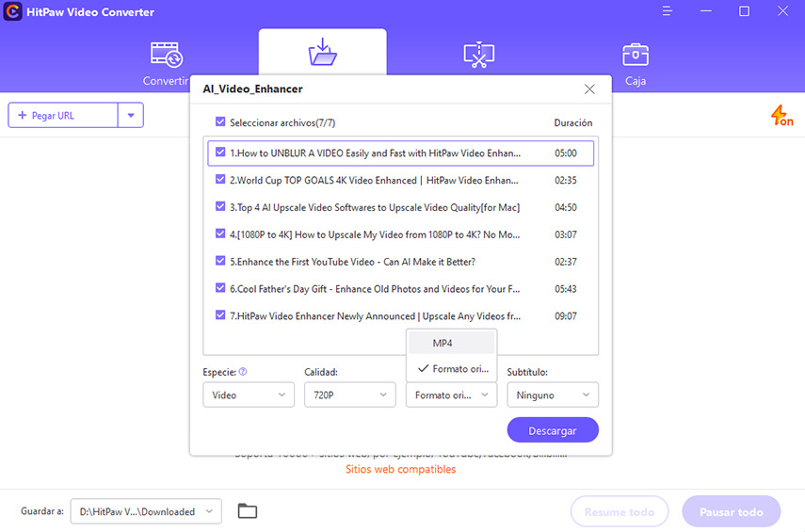Image resolution: width=805 pixels, height=532 pixels.
Task: Click the AI_Video_Enhancer dialog title
Action: (252, 89)
